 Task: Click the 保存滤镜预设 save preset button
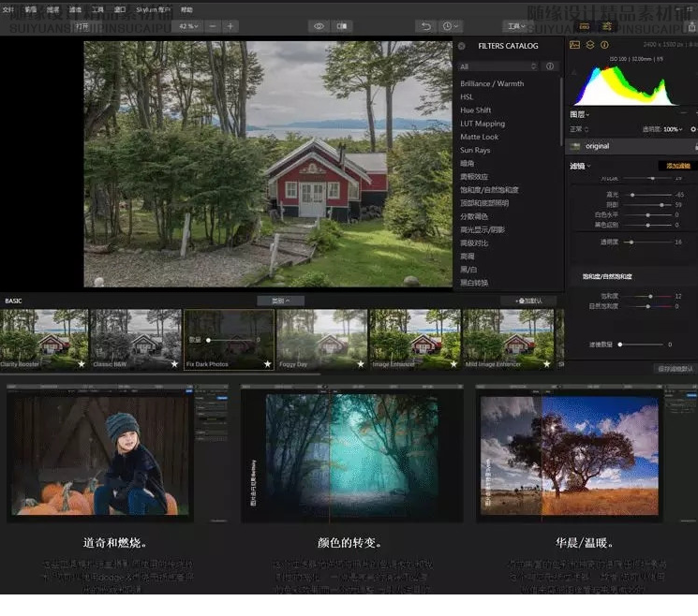676,369
